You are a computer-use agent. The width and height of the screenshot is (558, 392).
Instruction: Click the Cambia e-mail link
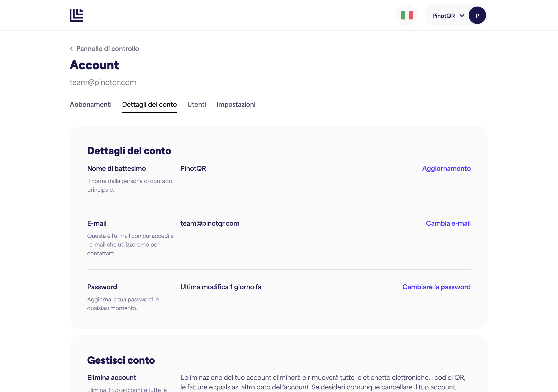448,223
